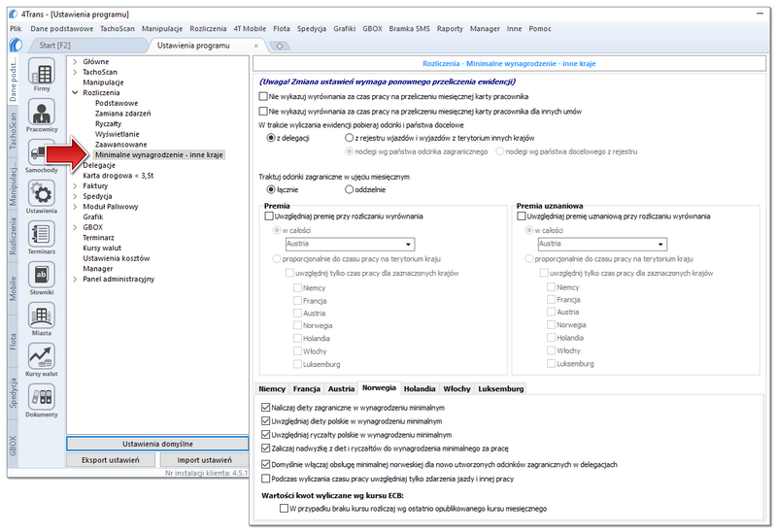
Task: Open the Dane podstawowe menu
Action: (61, 29)
